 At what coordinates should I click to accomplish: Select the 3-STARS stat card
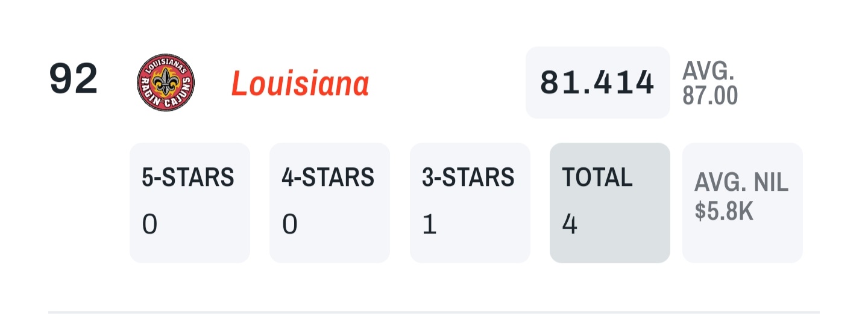[x=470, y=203]
